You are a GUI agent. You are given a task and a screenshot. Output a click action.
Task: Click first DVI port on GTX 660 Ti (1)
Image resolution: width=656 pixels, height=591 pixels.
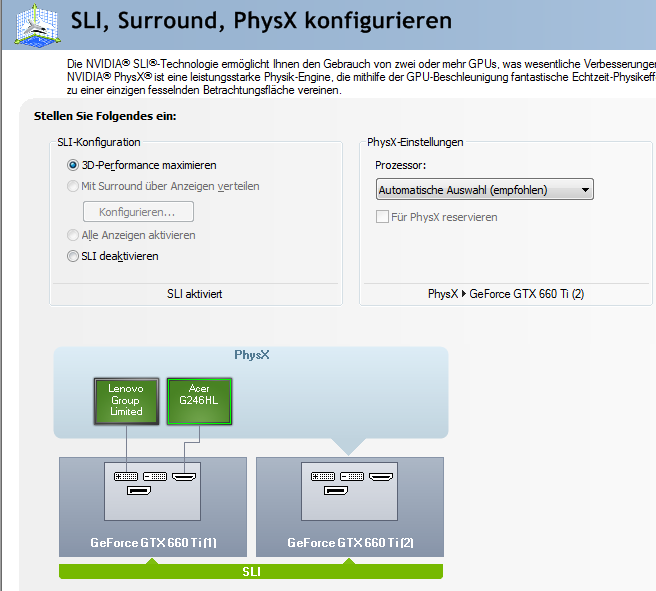126,476
